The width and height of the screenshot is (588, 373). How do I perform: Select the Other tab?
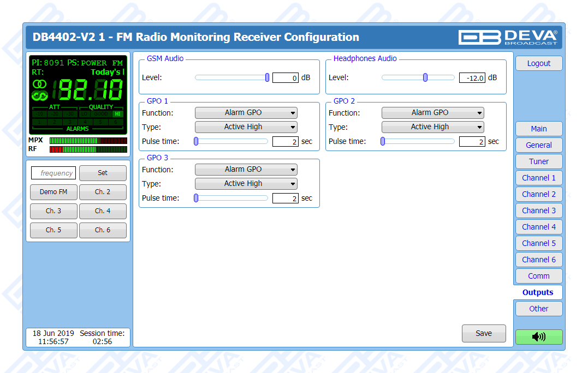(538, 309)
